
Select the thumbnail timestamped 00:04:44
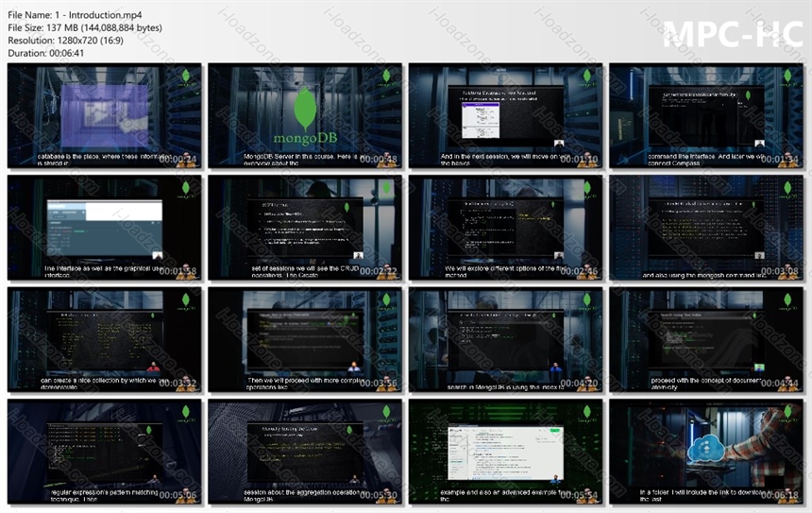(x=706, y=339)
